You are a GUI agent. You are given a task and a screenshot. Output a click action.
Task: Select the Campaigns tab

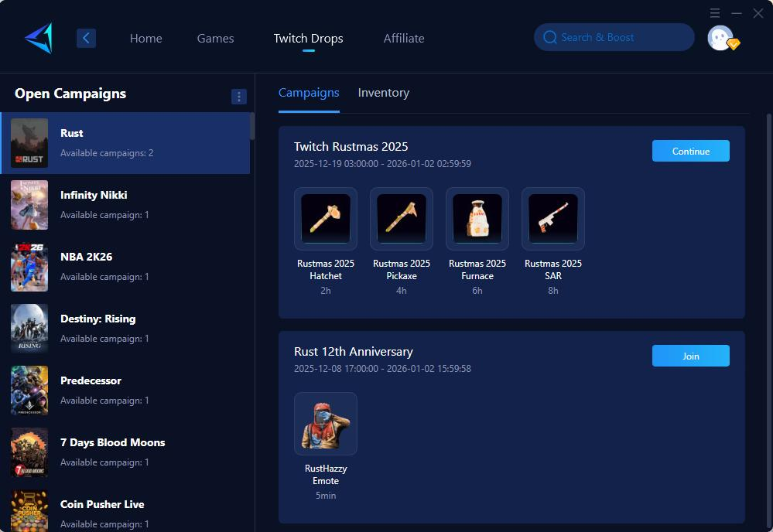pyautogui.click(x=309, y=93)
